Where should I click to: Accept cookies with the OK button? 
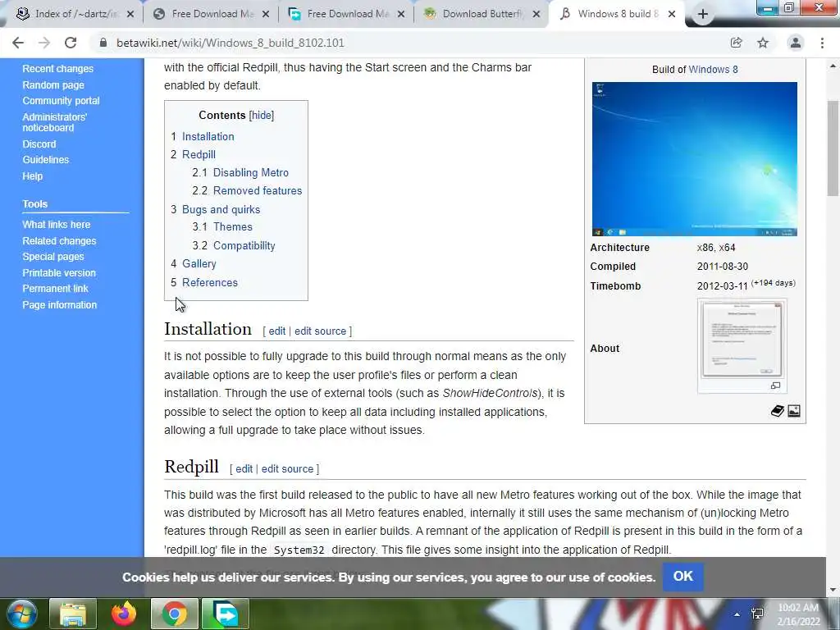(x=683, y=577)
